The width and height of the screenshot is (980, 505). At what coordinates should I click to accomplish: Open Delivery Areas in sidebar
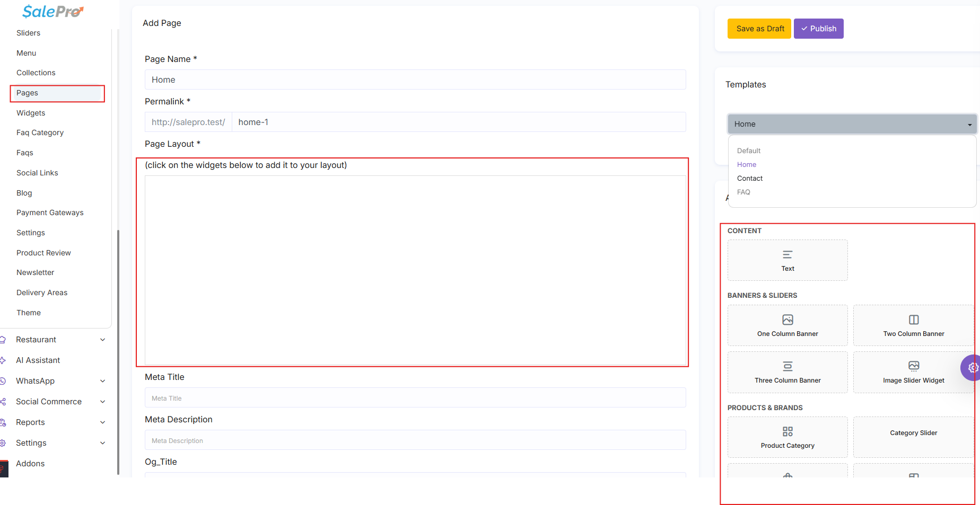pyautogui.click(x=42, y=293)
